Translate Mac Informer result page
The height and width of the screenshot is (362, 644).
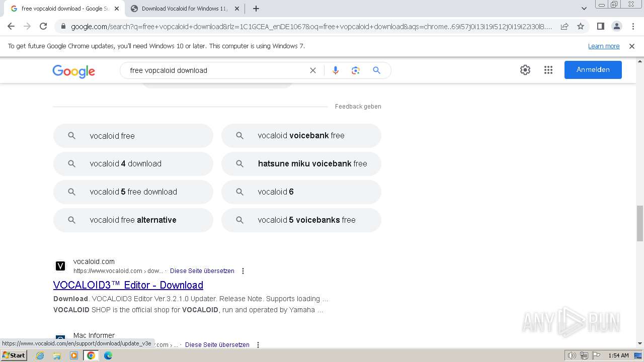217,345
